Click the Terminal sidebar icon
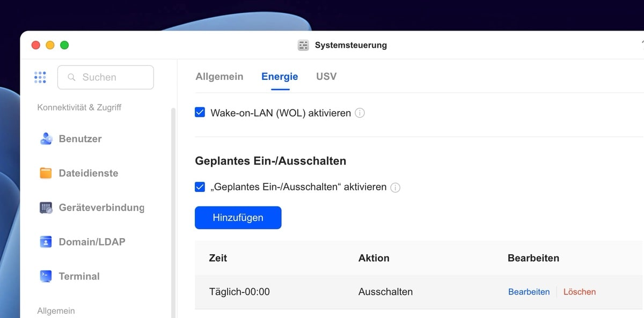The width and height of the screenshot is (644, 318). pyautogui.click(x=46, y=276)
